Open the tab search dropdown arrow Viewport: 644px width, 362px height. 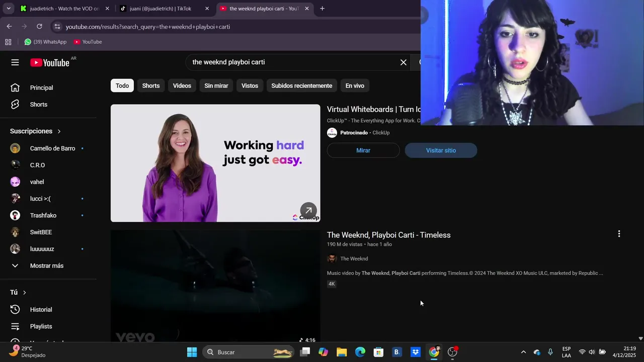coord(9,9)
